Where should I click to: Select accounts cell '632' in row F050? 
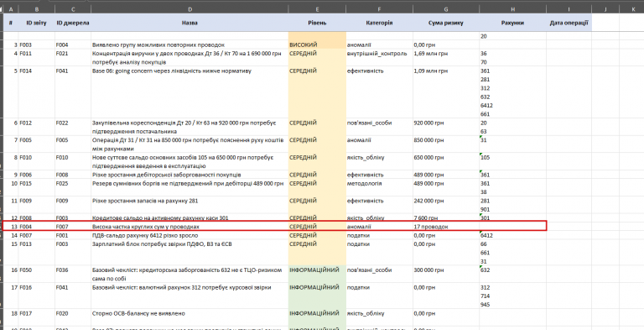pos(512,274)
